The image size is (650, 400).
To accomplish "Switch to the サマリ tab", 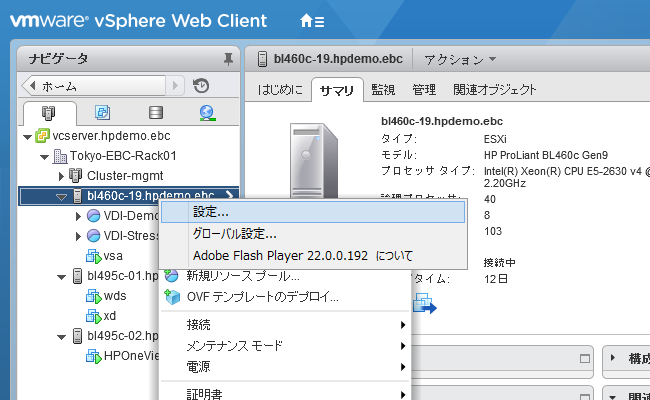I will [x=337, y=90].
